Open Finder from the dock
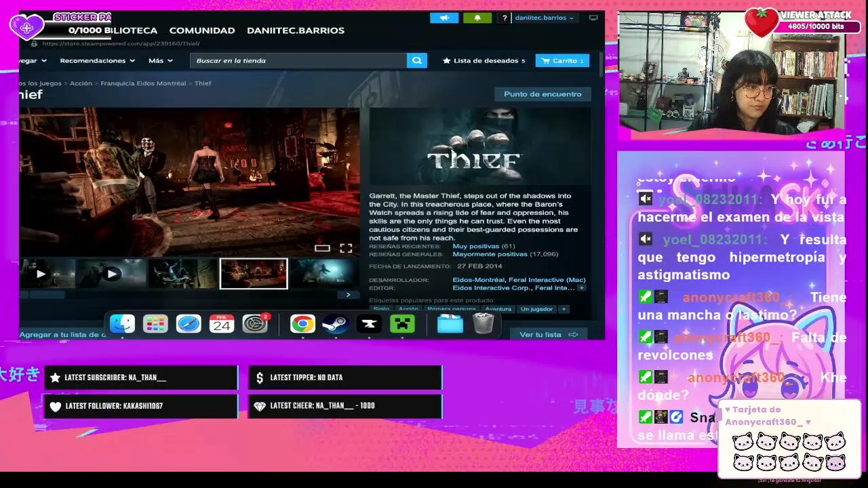The image size is (868, 488). [123, 324]
